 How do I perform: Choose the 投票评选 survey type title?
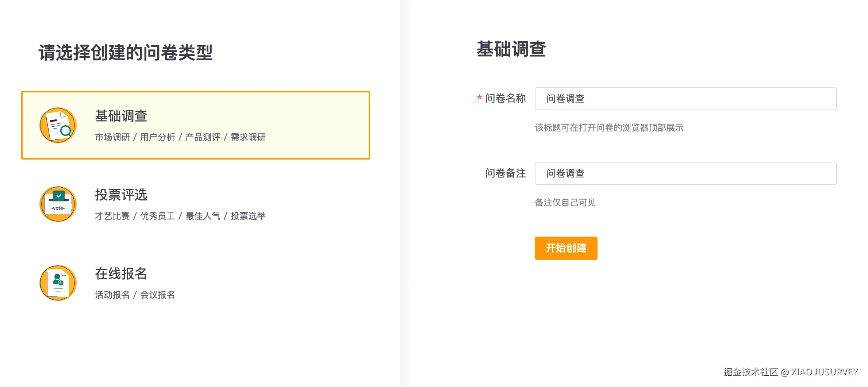pos(121,195)
